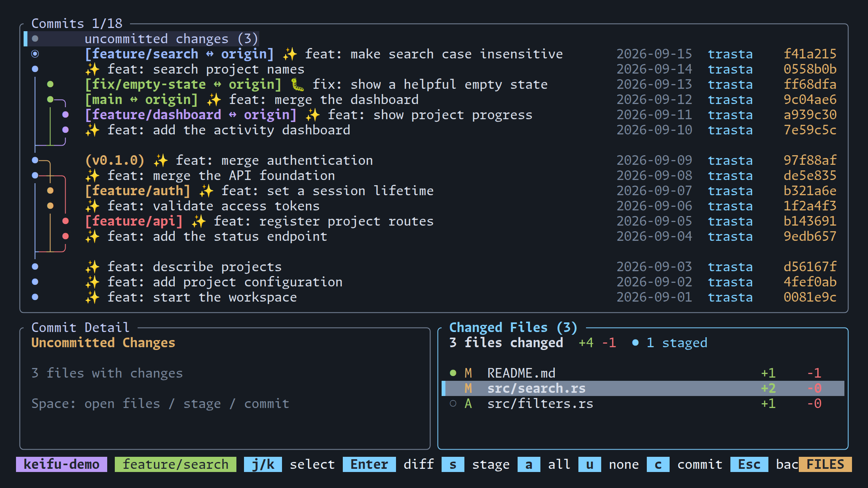Screen dimensions: 868x488
Task: Select the main ↔ origin branch label
Action: (142, 100)
